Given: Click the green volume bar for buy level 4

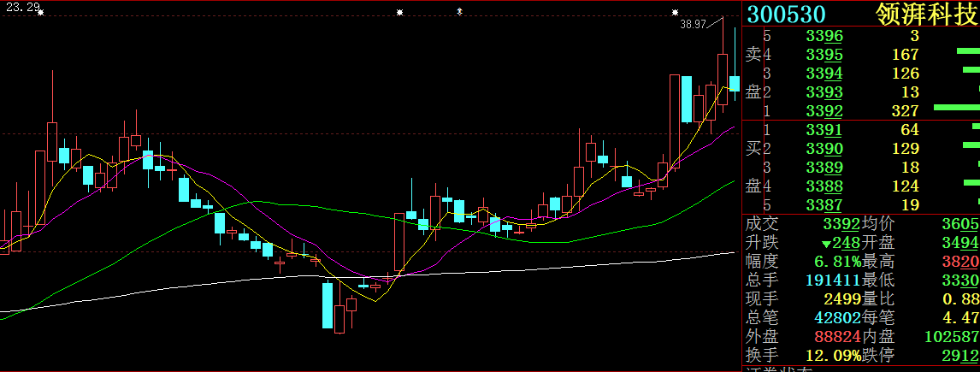Looking at the screenshot, I should pyautogui.click(x=971, y=183).
